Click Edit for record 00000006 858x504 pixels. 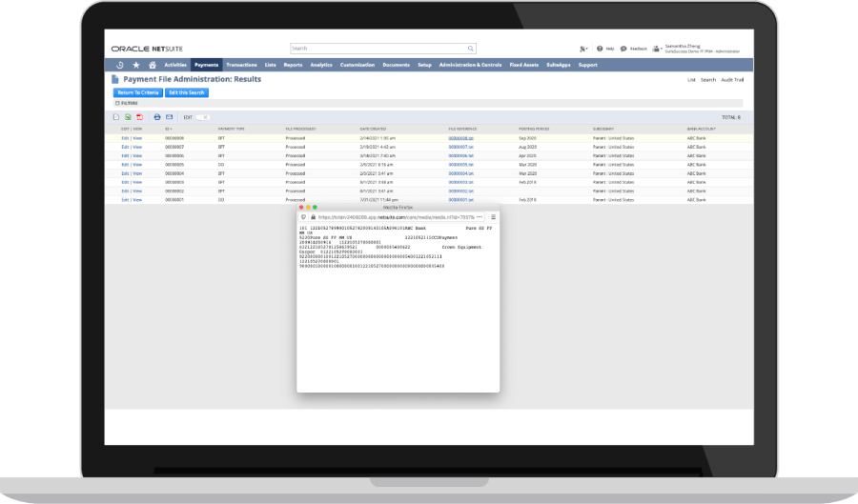(125, 156)
